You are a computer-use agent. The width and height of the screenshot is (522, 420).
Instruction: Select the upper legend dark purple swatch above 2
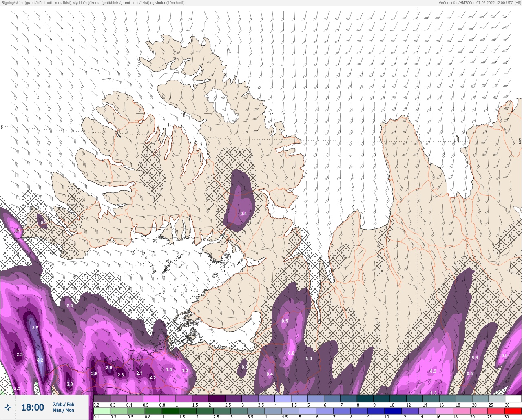click(217, 398)
